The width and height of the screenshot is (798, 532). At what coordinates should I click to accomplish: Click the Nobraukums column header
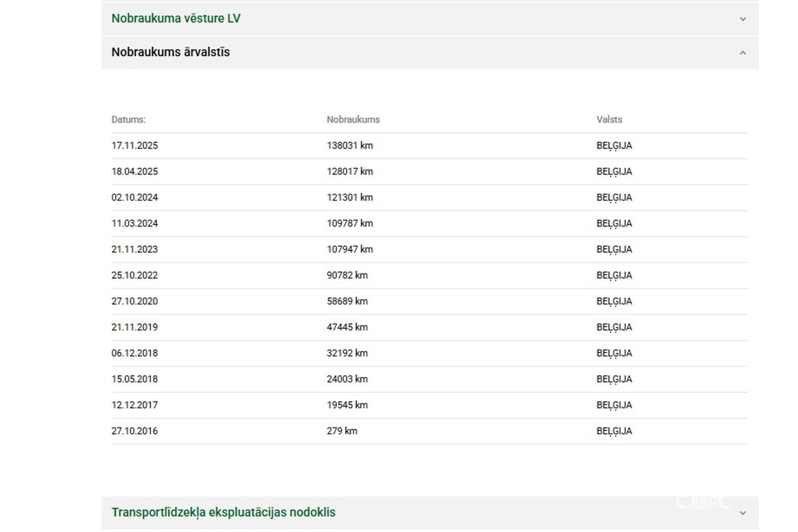(x=353, y=119)
